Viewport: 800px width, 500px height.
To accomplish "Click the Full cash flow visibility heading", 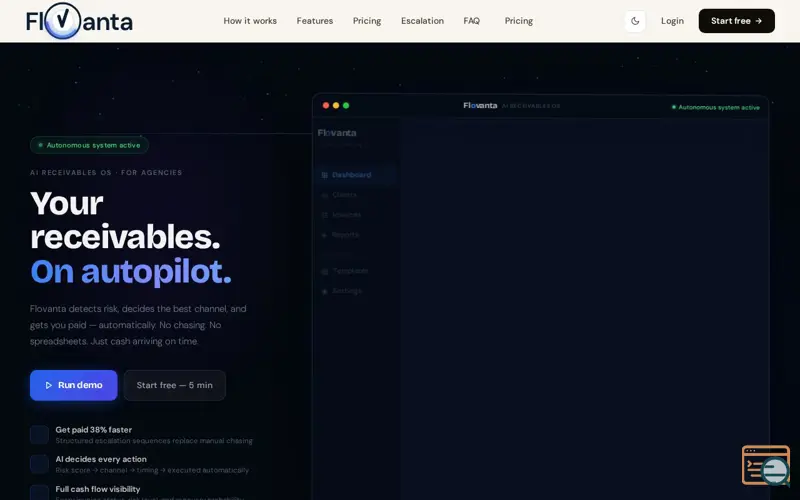I will [98, 489].
